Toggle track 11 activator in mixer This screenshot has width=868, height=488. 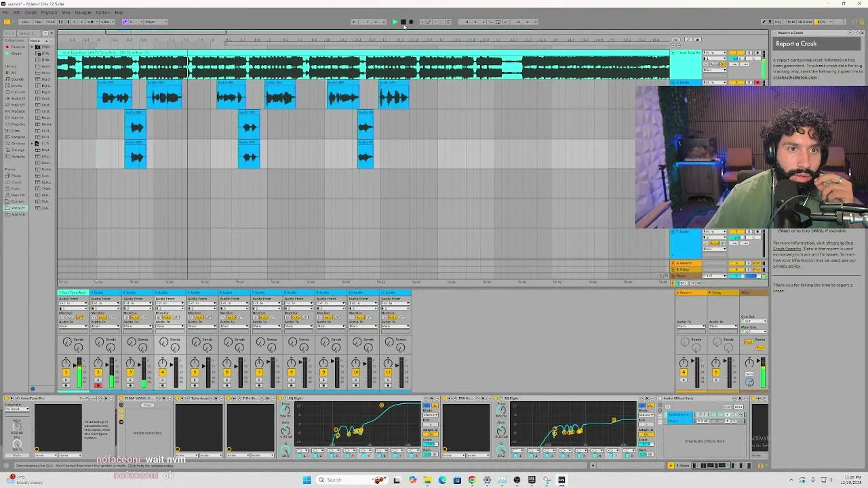pyautogui.click(x=388, y=373)
